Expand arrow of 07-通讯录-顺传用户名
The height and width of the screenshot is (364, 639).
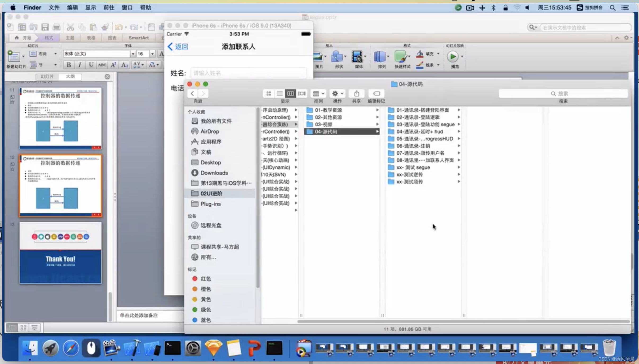pos(459,153)
